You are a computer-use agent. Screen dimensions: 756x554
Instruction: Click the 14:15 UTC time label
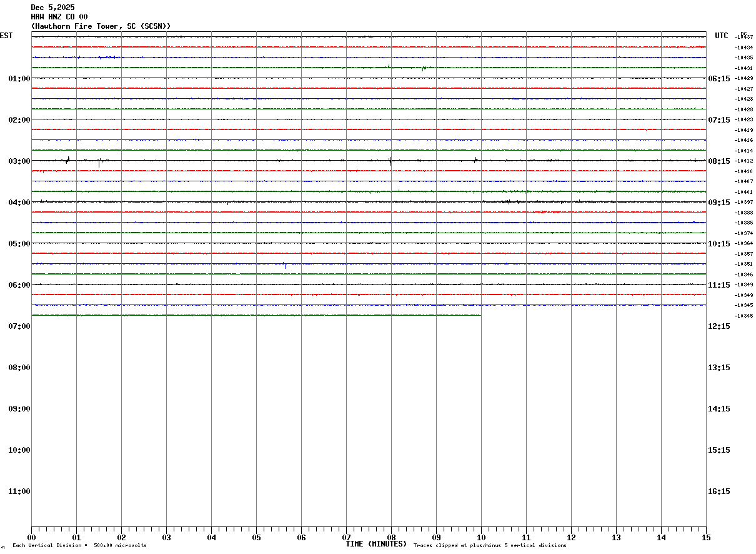[x=719, y=409]
